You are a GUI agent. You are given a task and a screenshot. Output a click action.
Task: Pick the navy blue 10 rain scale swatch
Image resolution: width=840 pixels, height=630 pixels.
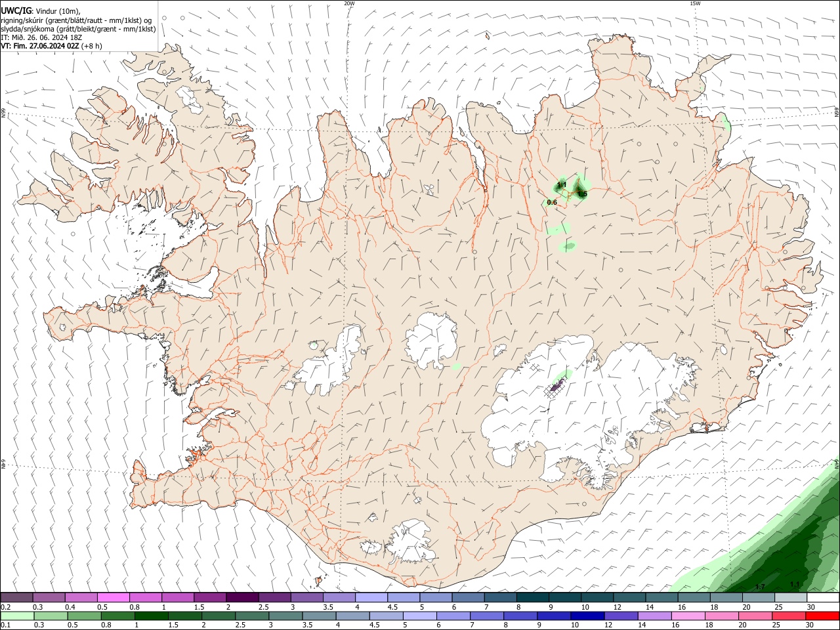587,616
